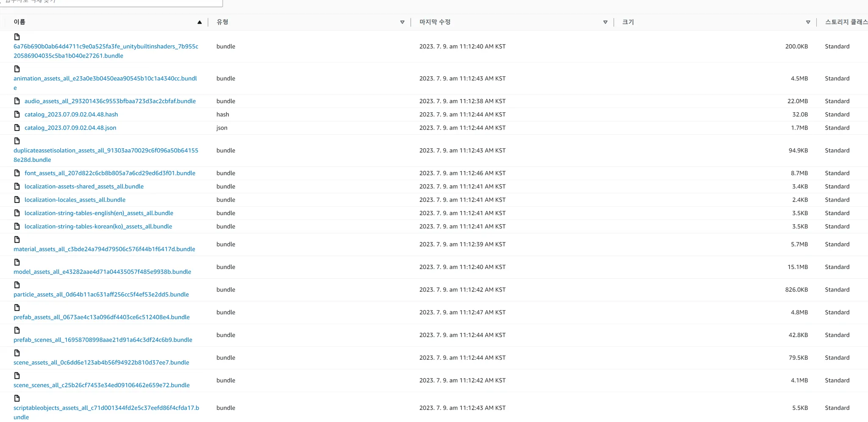Viewport: 868px width, 422px height.
Task: Click the 32.0B size of catalog hash
Action: [800, 114]
